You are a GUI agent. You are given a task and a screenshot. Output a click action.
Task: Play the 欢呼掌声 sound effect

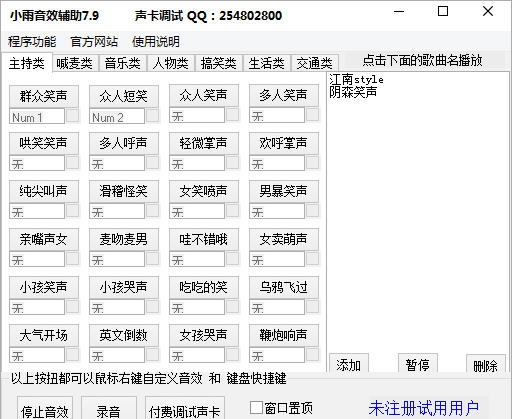point(284,143)
